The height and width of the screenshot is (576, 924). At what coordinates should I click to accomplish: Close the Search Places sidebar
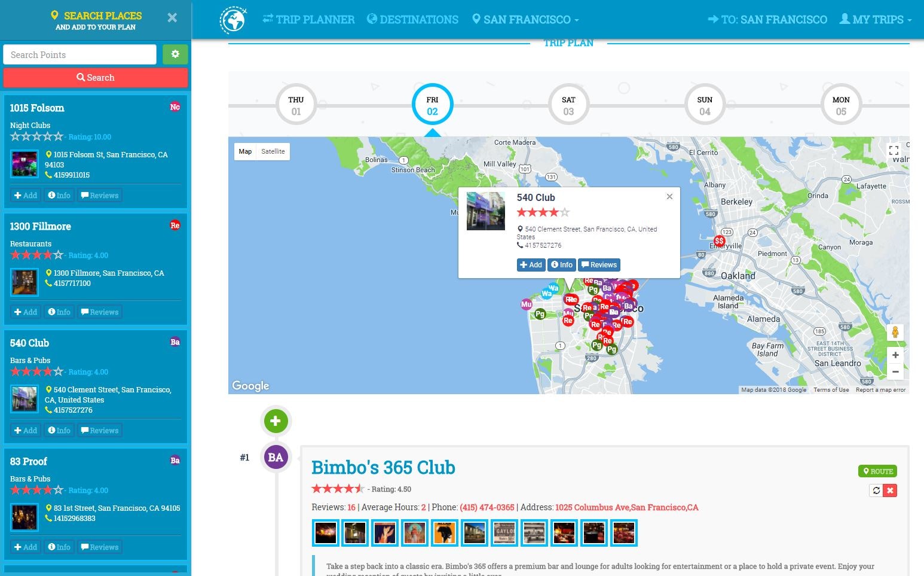[172, 17]
